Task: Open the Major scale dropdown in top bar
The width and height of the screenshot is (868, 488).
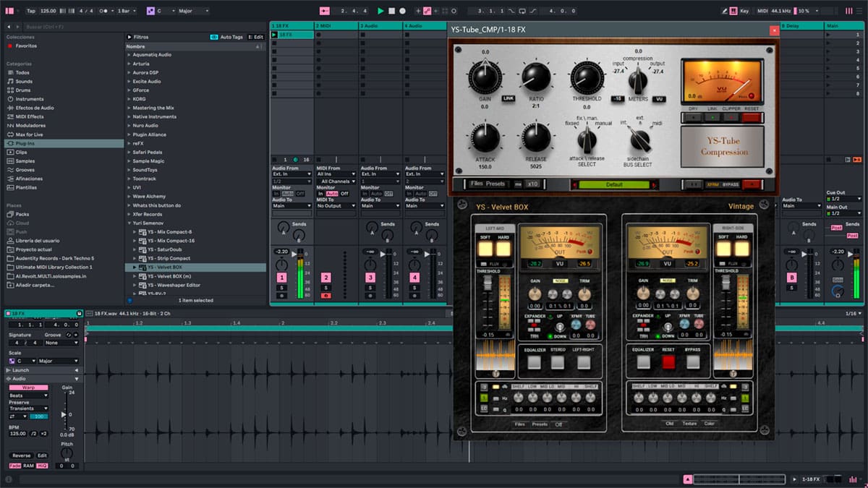Action: pos(195,11)
